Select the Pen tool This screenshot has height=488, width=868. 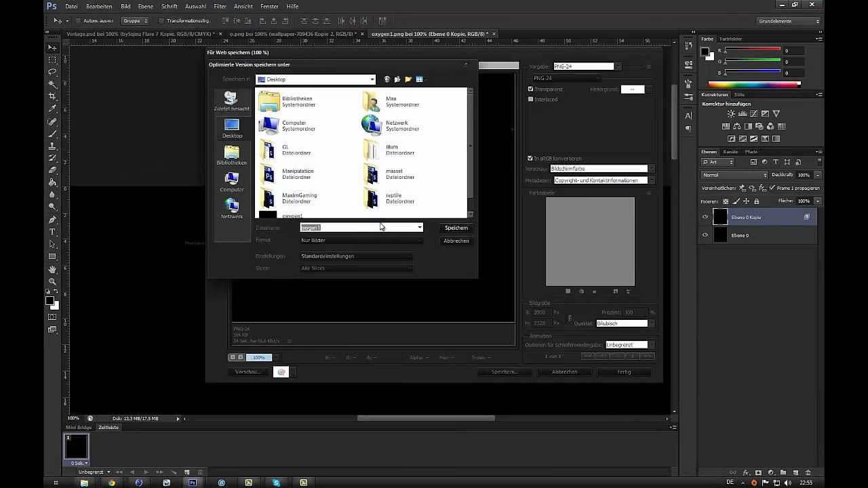[x=52, y=220]
